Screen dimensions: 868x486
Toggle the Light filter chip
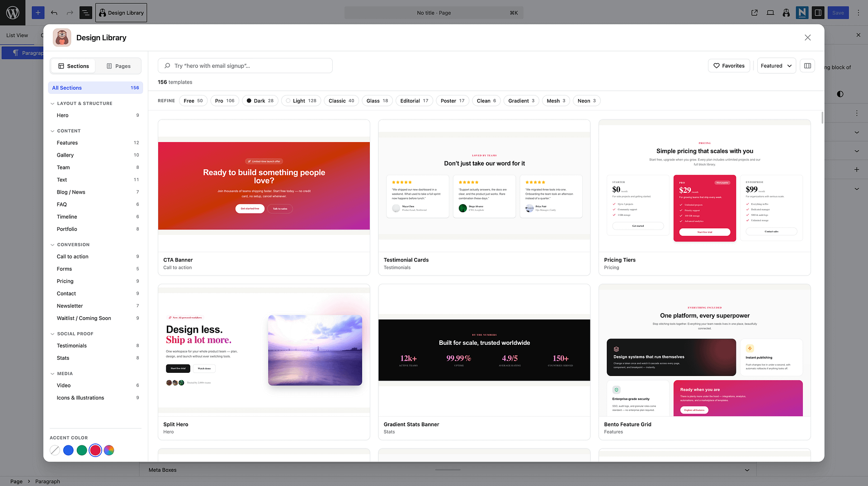[301, 100]
